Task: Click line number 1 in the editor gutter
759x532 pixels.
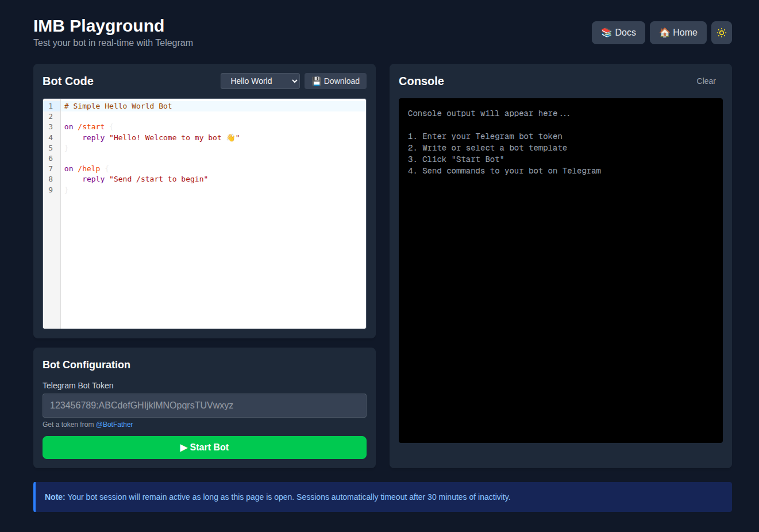Action: click(x=51, y=106)
